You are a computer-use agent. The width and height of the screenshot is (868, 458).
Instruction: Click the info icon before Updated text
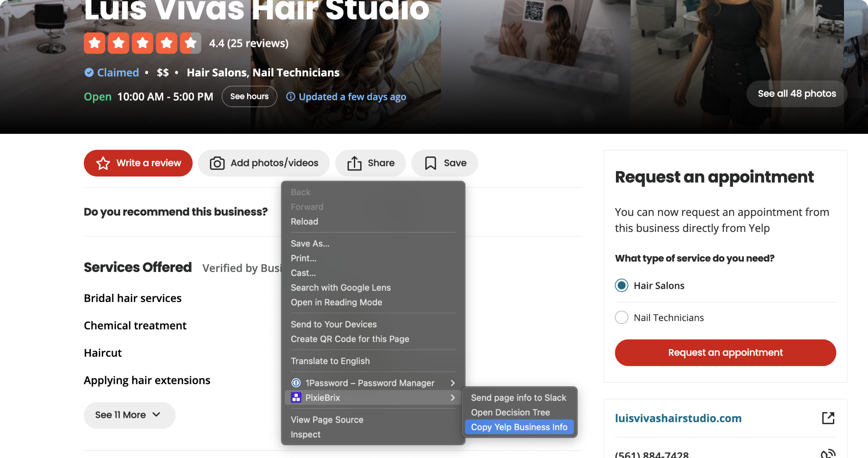[x=290, y=97]
